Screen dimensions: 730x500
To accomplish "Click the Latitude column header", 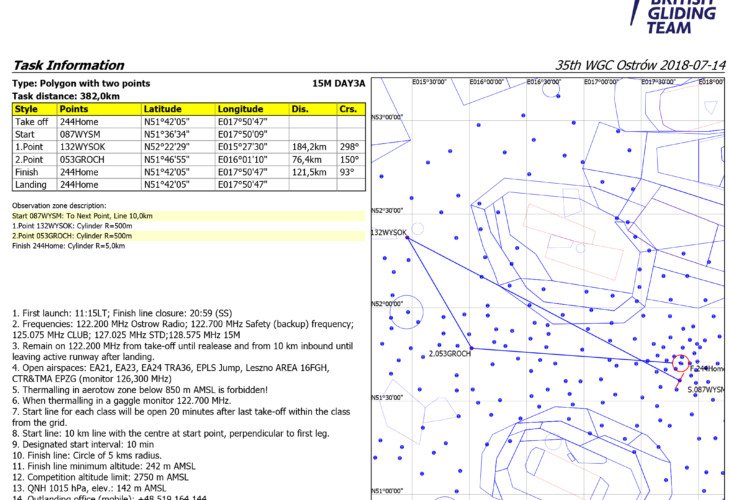I will tap(163, 108).
